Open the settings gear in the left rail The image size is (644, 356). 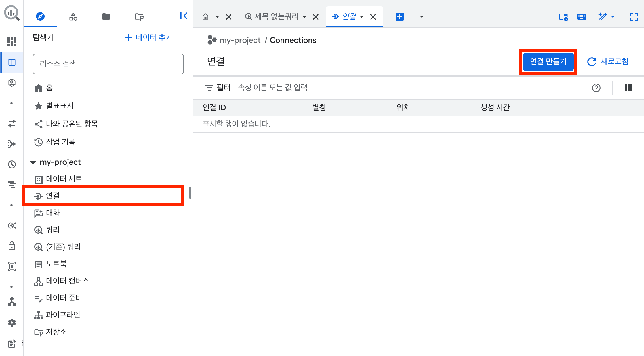click(12, 323)
